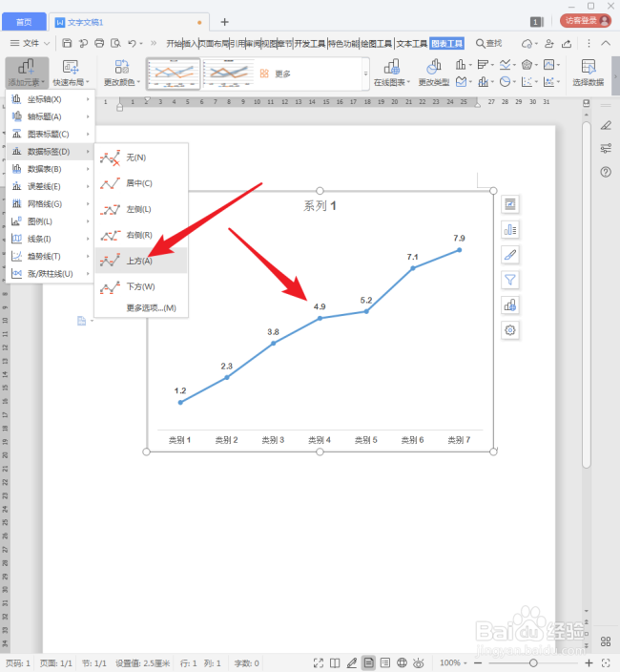Click the chart filter funnel button
This screenshot has height=672, width=620.
[510, 281]
